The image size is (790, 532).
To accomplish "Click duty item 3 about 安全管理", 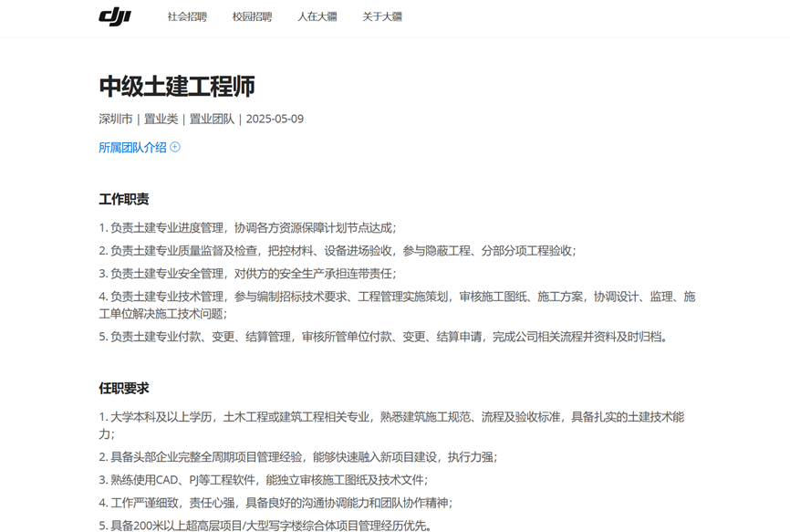I will pos(247,273).
